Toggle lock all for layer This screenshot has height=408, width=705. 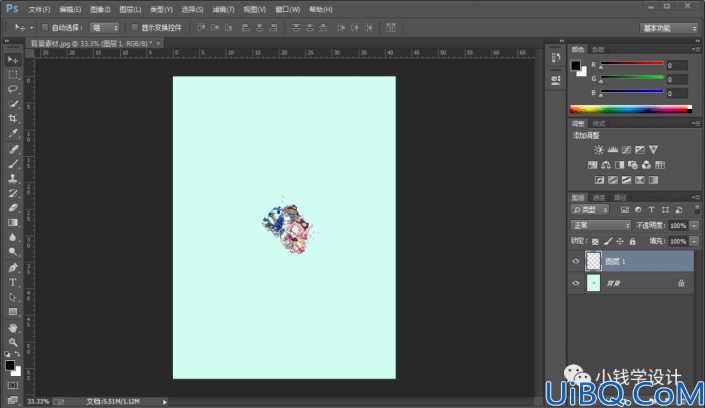(633, 242)
